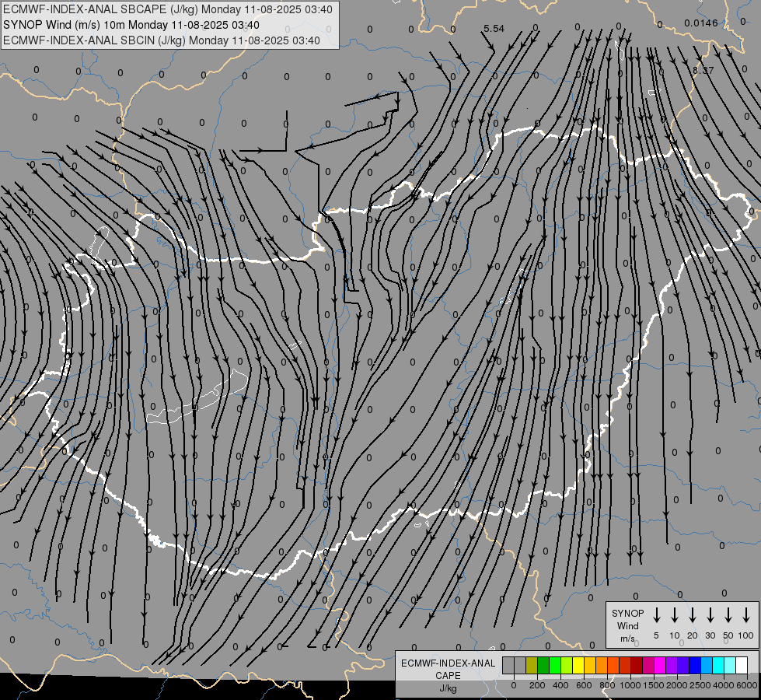The image size is (761, 700).
Task: Click the 30 m/s wind arrow in the legend
Action: click(x=710, y=615)
